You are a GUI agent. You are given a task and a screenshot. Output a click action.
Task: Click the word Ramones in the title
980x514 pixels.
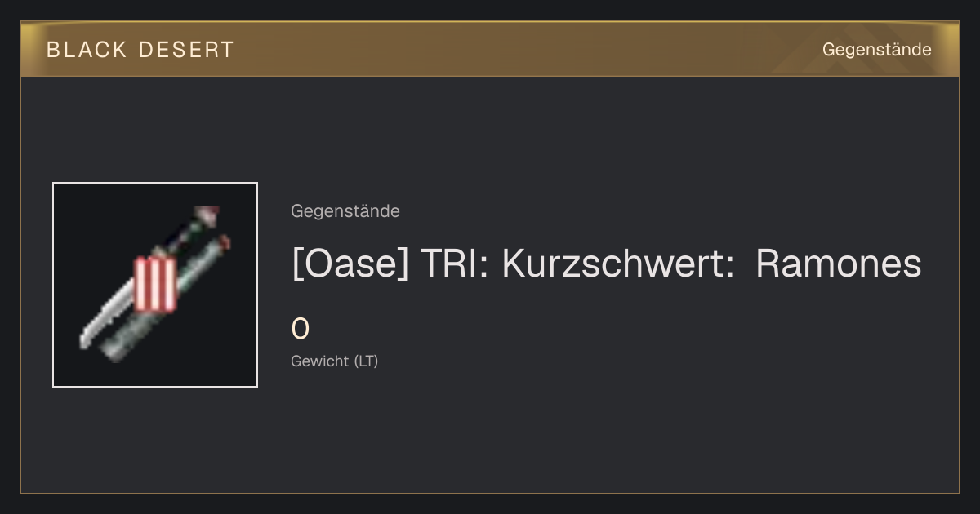(x=839, y=264)
